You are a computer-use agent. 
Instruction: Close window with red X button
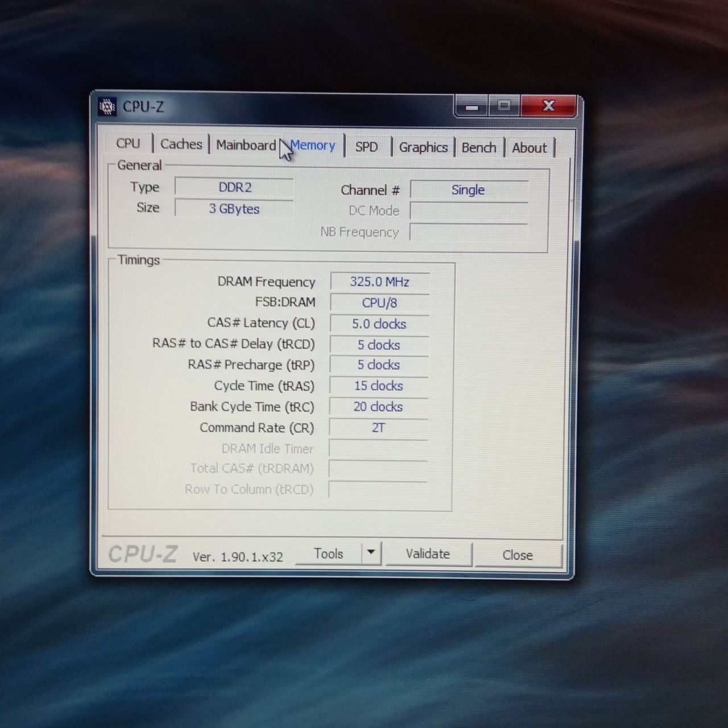click(x=549, y=106)
